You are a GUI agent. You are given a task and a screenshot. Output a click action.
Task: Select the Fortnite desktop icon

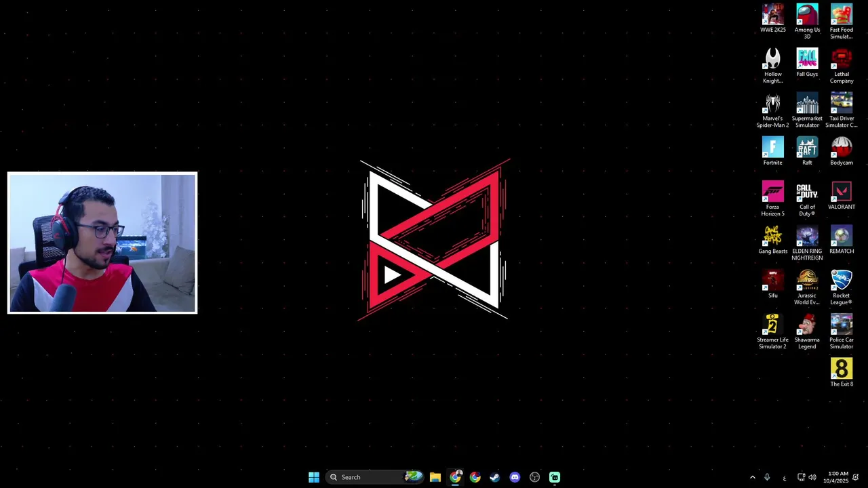point(772,151)
